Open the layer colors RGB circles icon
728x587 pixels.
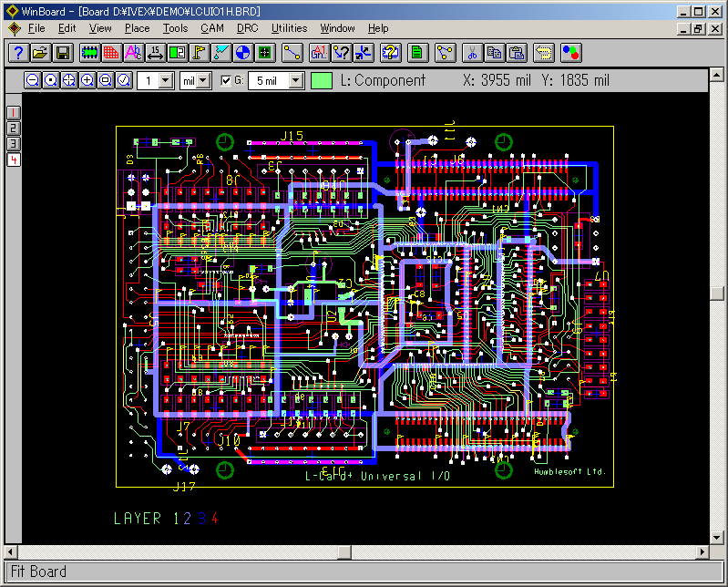(571, 53)
